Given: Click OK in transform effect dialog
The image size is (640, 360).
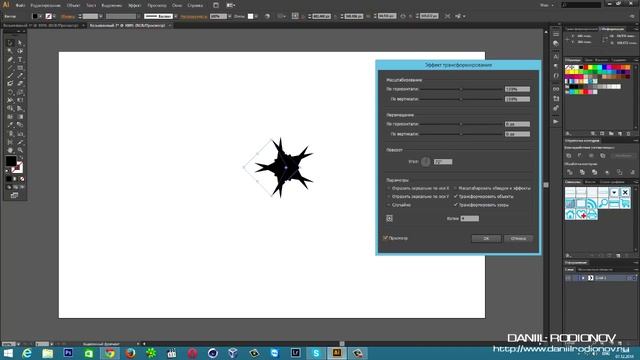Looking at the screenshot, I should (486, 238).
